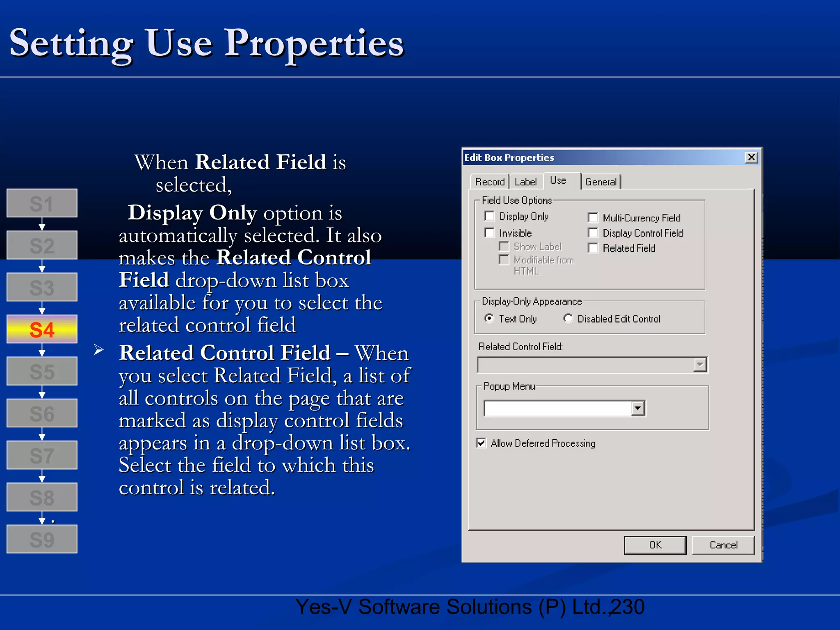Click the "Display-Only Appearance" group label

click(x=532, y=301)
